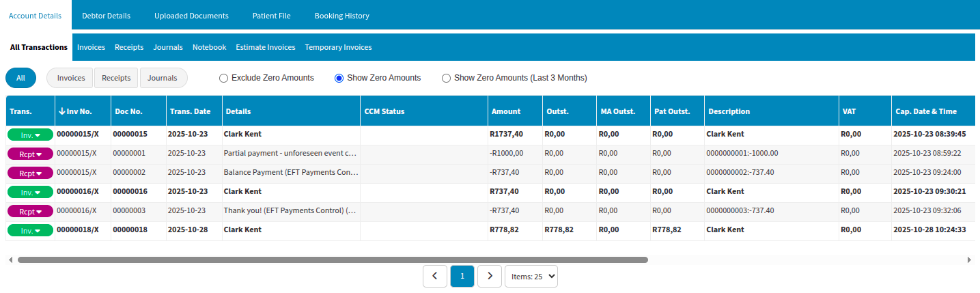The width and height of the screenshot is (980, 293).
Task: Select the All filter pill button
Action: [x=20, y=78]
